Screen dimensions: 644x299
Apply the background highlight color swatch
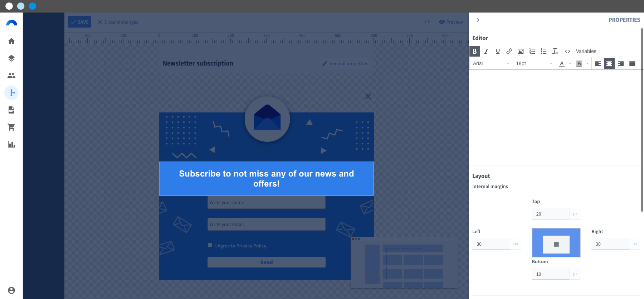tap(579, 63)
